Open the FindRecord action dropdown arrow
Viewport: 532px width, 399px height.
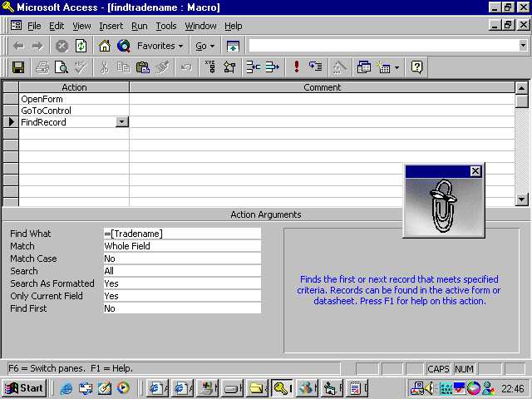tap(122, 122)
